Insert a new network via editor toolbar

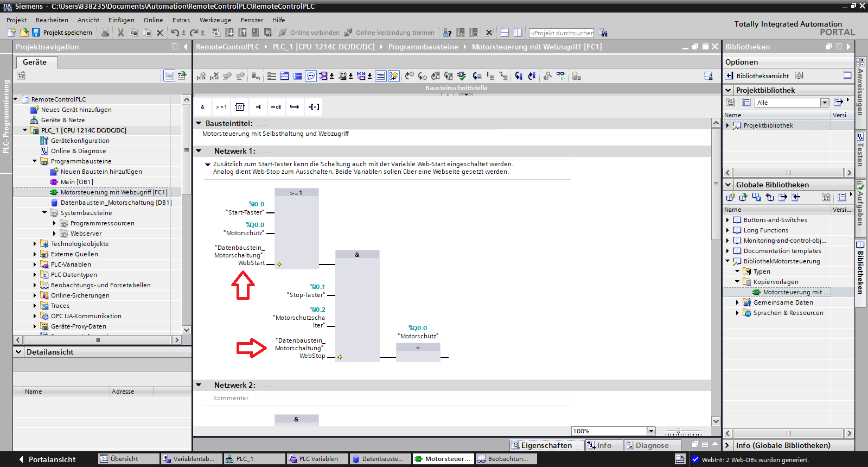(x=201, y=76)
